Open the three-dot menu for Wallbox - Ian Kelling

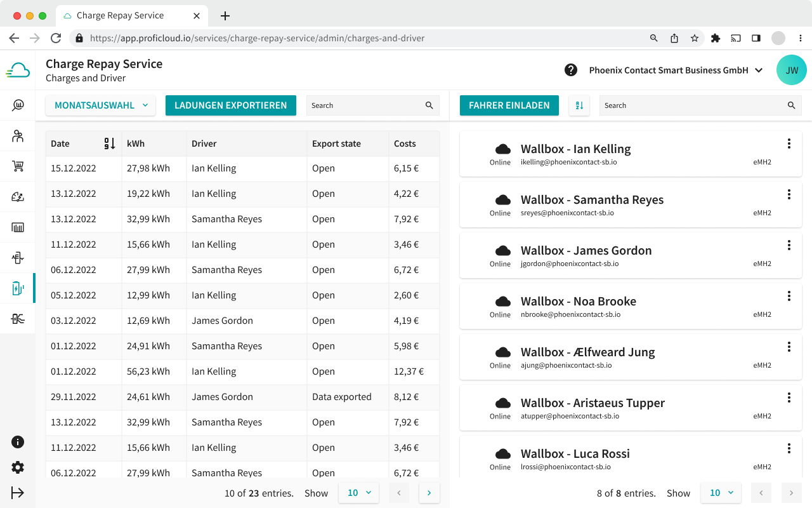[x=789, y=144]
